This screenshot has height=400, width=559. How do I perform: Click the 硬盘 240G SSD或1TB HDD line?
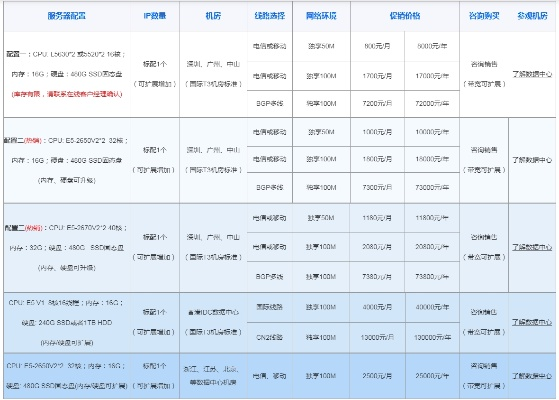pyautogui.click(x=67, y=322)
